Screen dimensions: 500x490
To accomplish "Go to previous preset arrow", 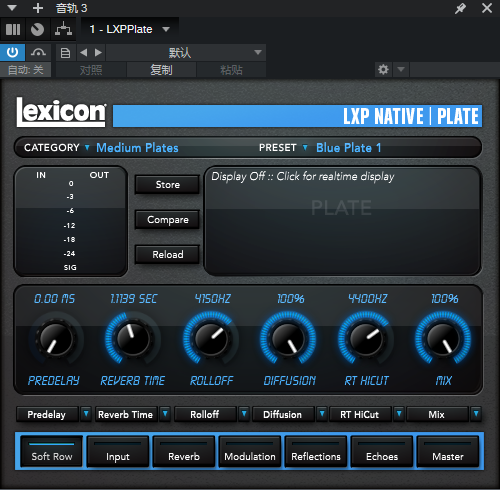I will [x=83, y=53].
